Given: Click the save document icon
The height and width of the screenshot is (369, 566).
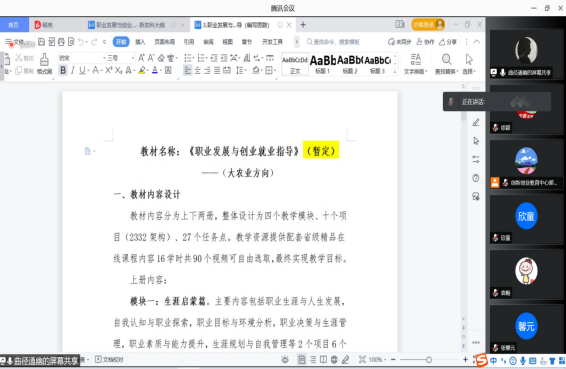Looking at the screenshot, I should (42, 42).
